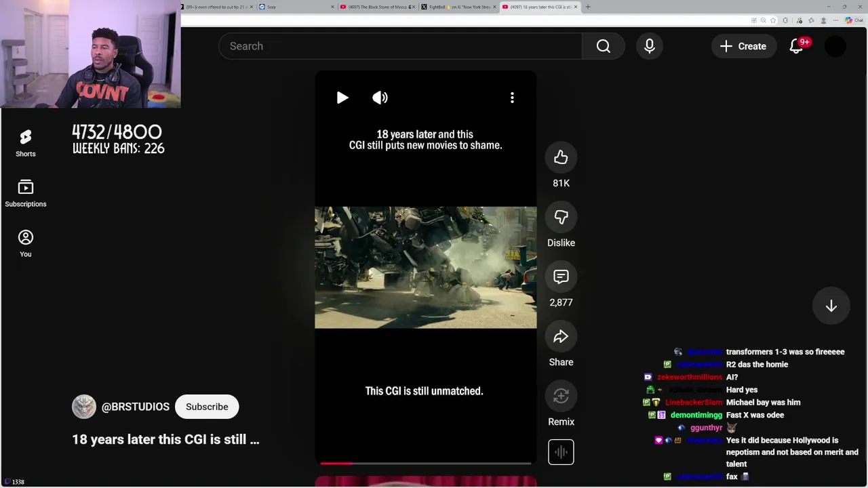Click chat username LinebackerSlam

tap(694, 403)
